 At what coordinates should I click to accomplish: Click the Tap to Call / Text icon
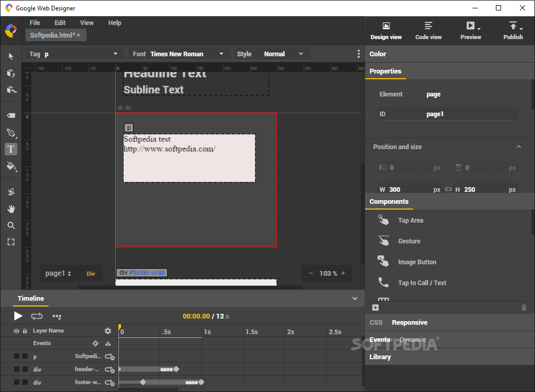[x=383, y=283]
